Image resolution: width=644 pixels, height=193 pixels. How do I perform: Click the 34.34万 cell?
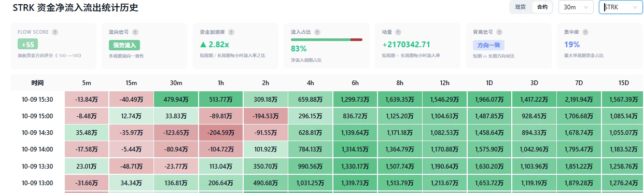131,183
